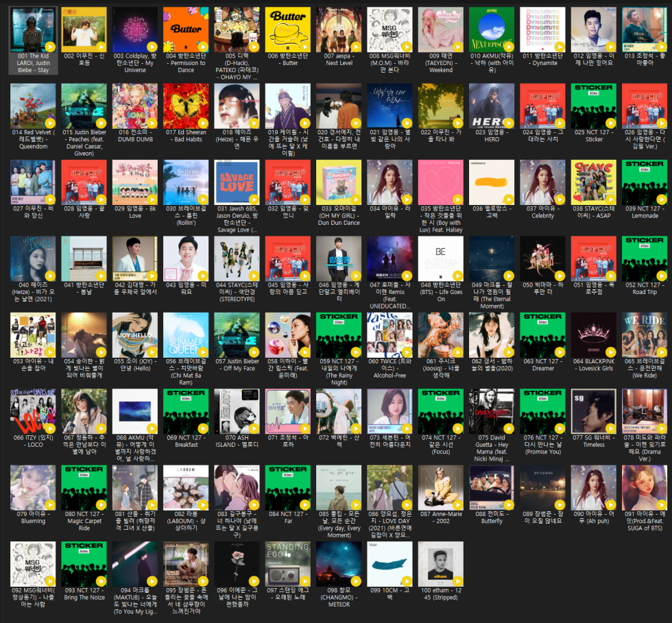Open 097 스탠딩 에그 Standing Egg cover
The width and height of the screenshot is (672, 623).
coord(288,564)
